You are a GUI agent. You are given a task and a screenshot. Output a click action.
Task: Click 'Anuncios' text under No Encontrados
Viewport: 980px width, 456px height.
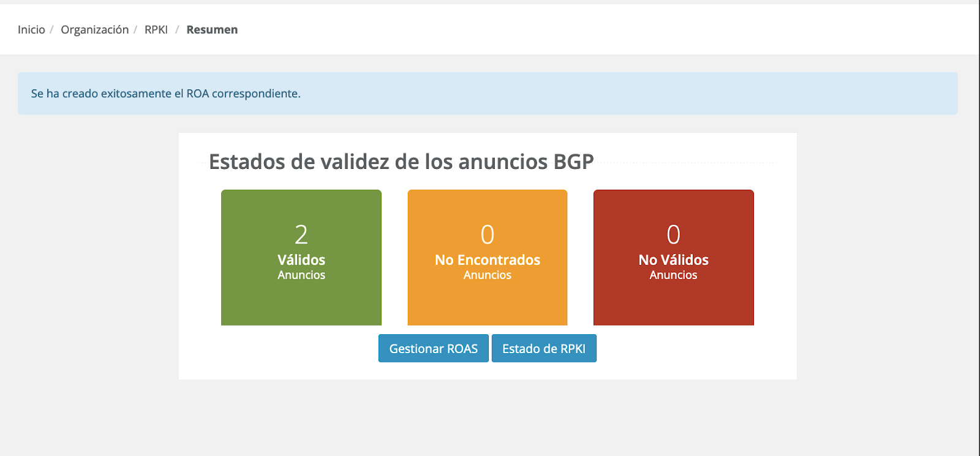coord(487,275)
